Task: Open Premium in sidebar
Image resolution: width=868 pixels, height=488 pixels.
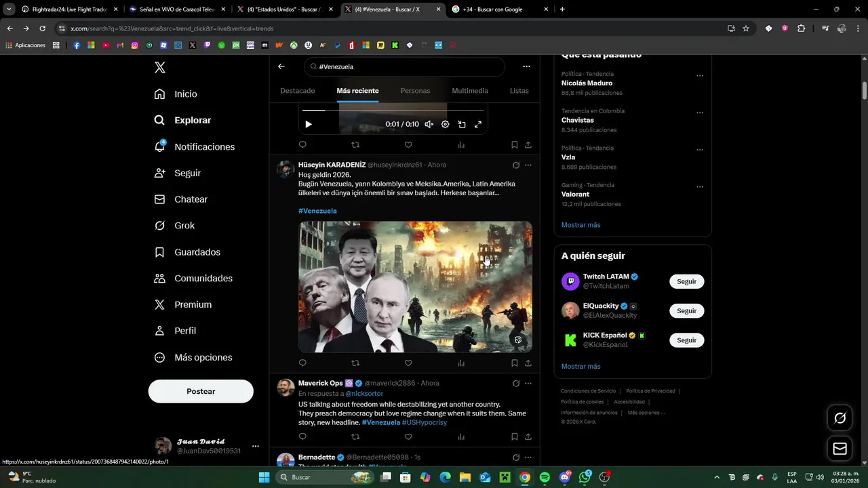Action: click(182, 305)
